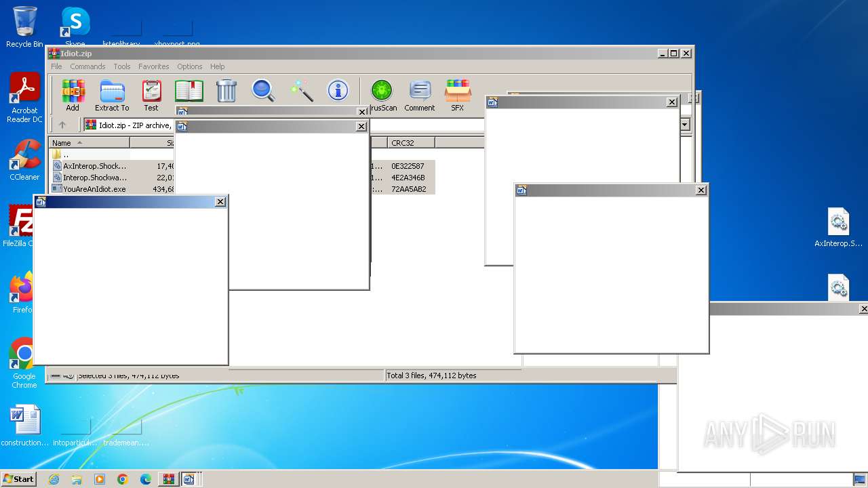Click CRC value 4E2A346B
868x488 pixels.
408,178
